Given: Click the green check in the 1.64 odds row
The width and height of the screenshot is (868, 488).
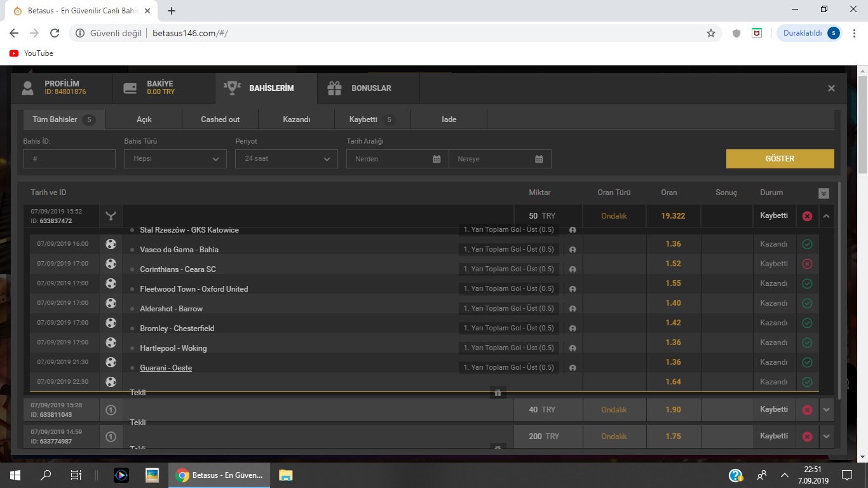Looking at the screenshot, I should click(807, 382).
